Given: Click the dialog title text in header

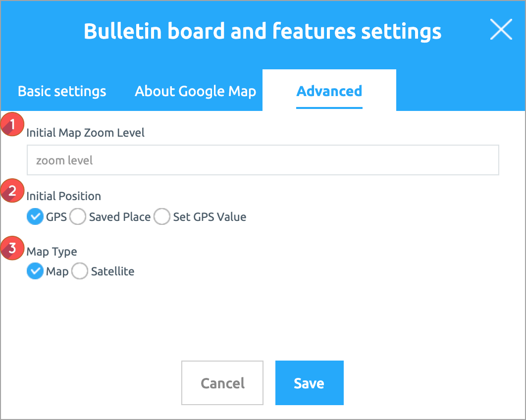Looking at the screenshot, I should tap(262, 31).
